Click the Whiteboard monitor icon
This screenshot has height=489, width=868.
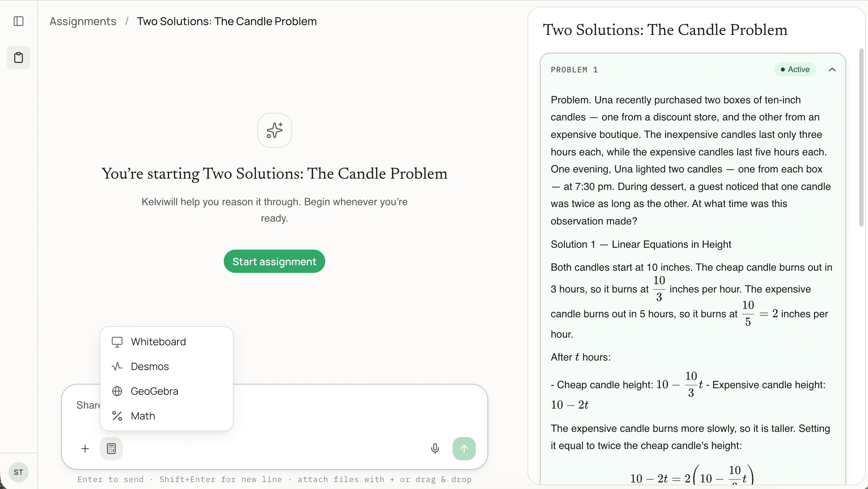117,342
